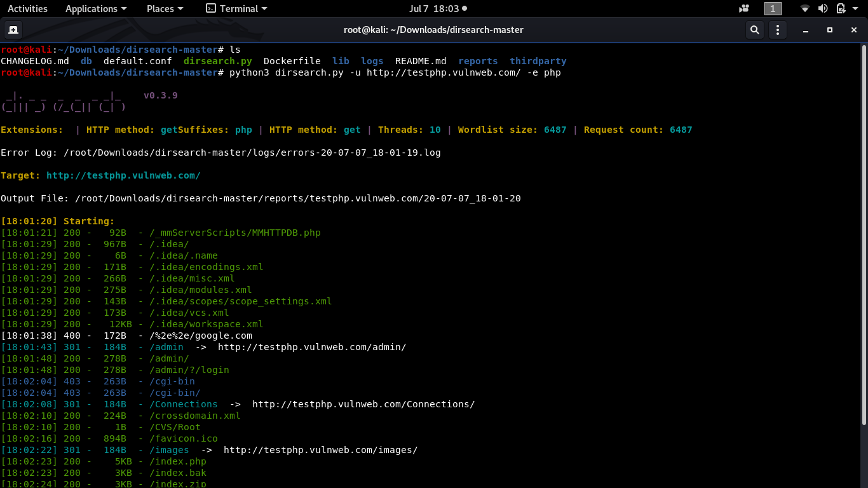The width and height of the screenshot is (868, 488).
Task: Click the /index.php result line
Action: [104, 461]
